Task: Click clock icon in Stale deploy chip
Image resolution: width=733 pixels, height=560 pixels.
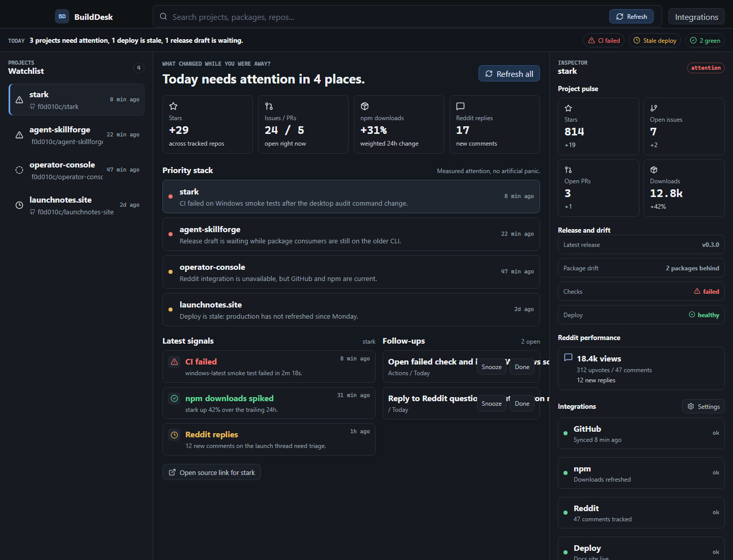Action: pos(637,40)
